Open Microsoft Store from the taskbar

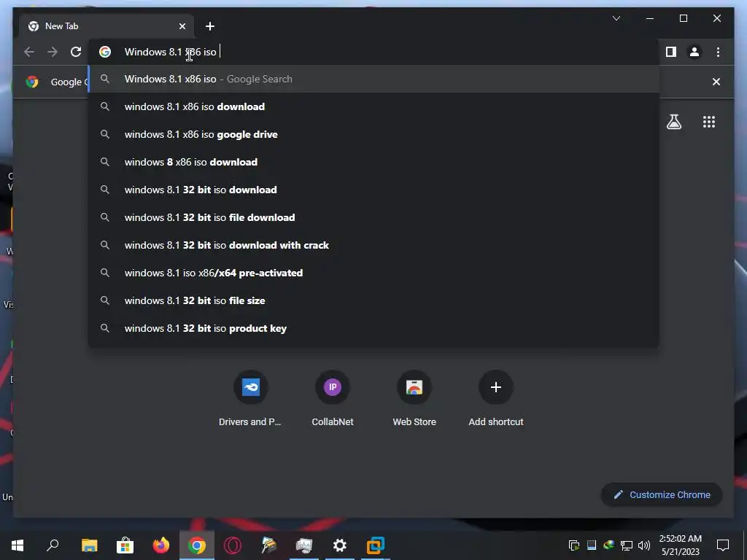point(125,545)
